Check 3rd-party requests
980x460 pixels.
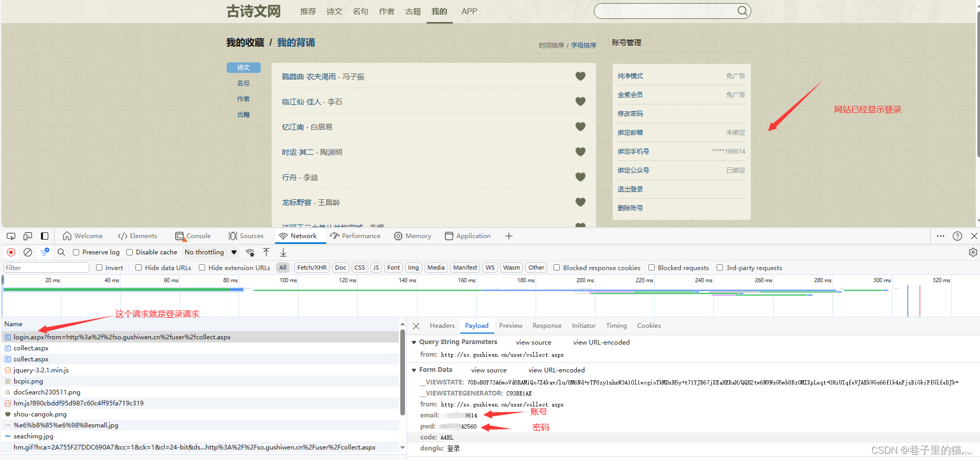click(x=720, y=268)
